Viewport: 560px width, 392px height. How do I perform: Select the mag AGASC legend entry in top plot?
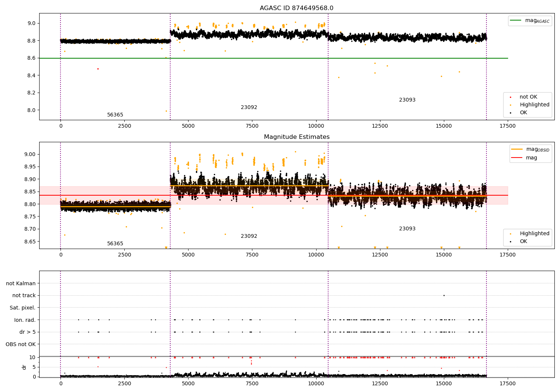530,21
